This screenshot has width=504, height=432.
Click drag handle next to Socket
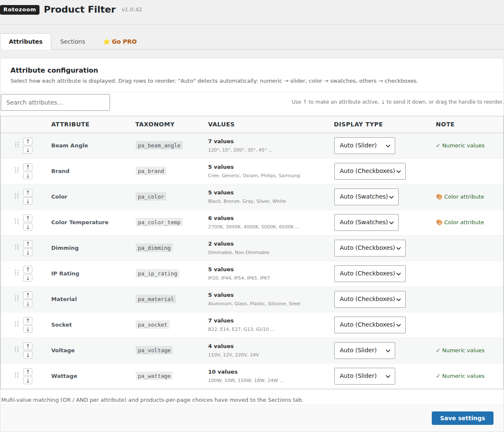click(x=17, y=324)
